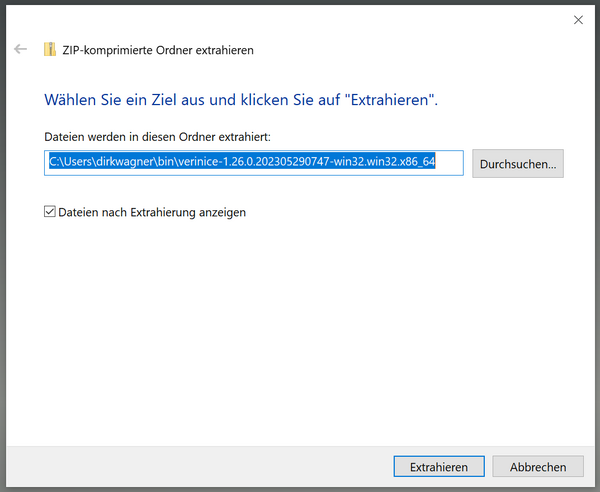Screen dimensions: 600x492
Task: Click the gray footer area left of Extrahieren
Action: pos(200,466)
